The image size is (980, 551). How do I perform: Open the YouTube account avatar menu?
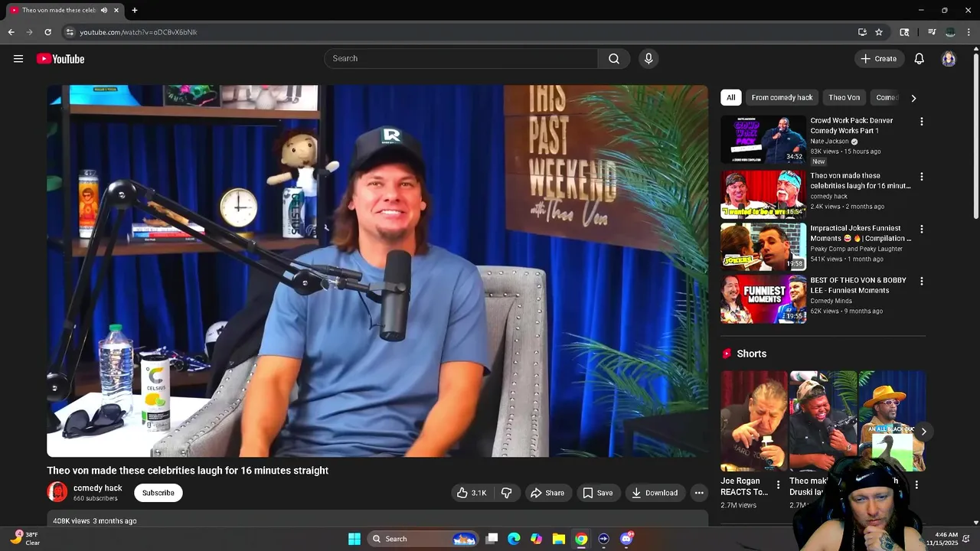point(949,59)
